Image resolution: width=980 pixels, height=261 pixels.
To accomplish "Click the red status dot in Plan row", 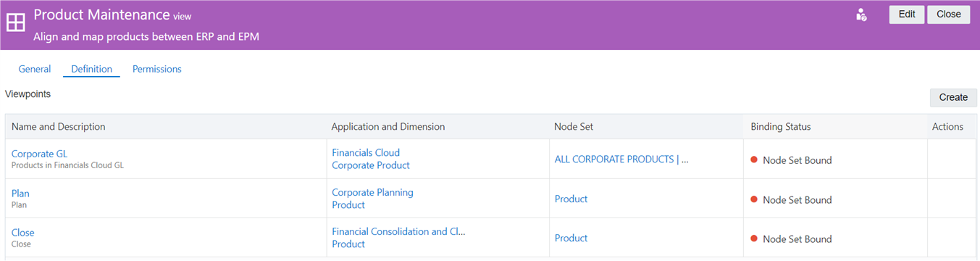I will (754, 199).
